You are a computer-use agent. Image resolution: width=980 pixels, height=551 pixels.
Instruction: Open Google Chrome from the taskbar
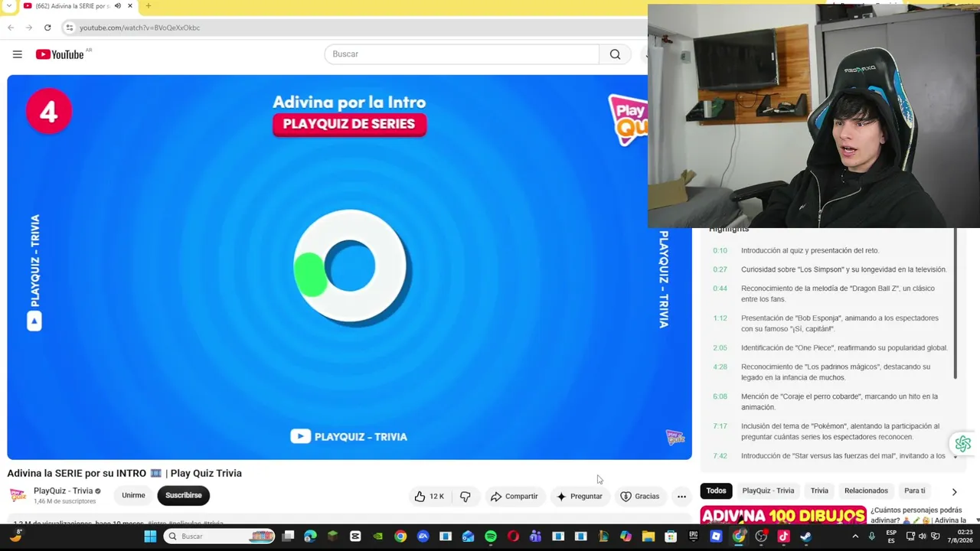[400, 536]
